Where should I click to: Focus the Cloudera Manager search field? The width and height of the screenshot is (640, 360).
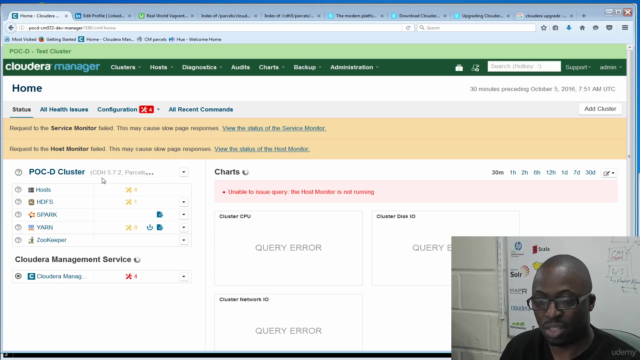coord(524,67)
